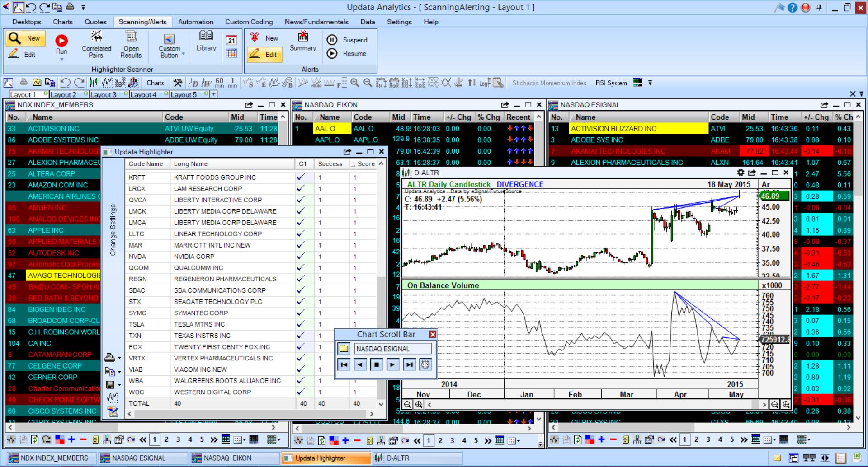This screenshot has width=868, height=467.
Task: Open the Custom Coding menu
Action: pyautogui.click(x=249, y=22)
